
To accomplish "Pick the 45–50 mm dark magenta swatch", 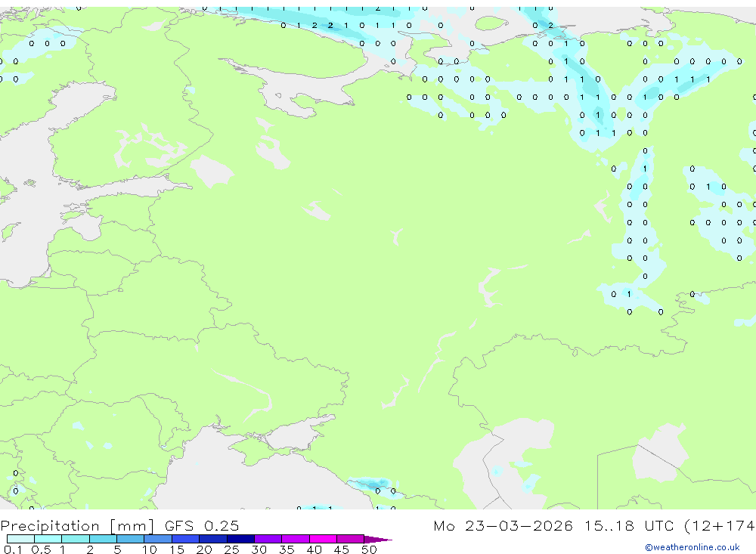I will coord(351,539).
